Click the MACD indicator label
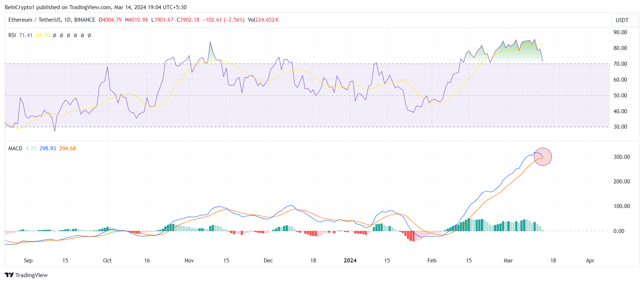 pos(15,148)
